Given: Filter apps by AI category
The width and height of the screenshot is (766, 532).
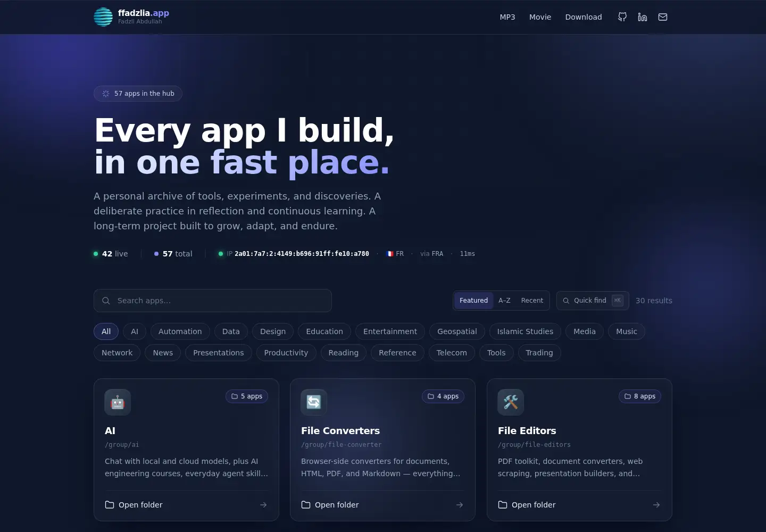Looking at the screenshot, I should tap(135, 331).
